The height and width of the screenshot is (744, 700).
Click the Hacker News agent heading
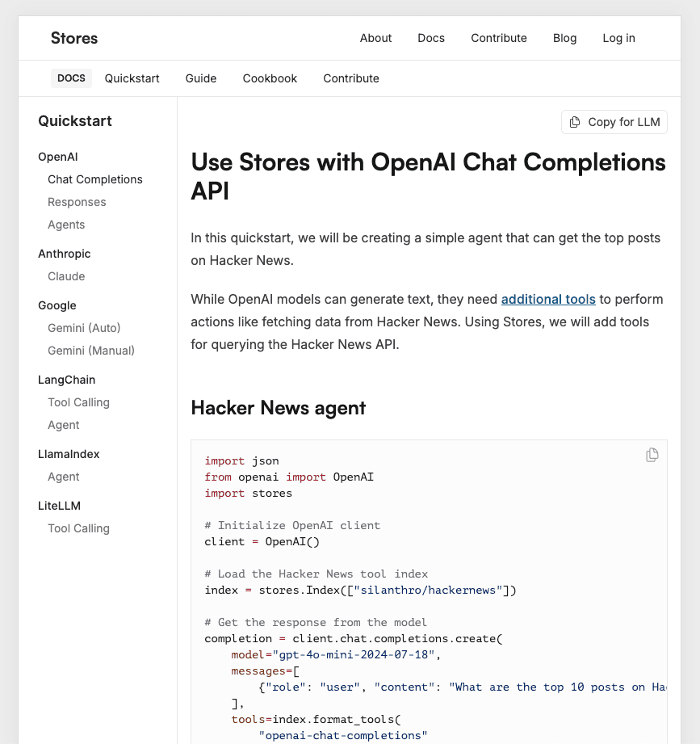[279, 408]
